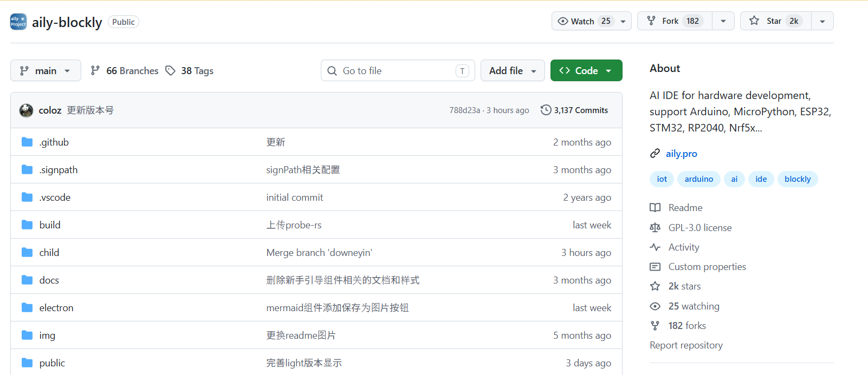Open the aily.pro website link
868x375 pixels.
[x=682, y=154]
